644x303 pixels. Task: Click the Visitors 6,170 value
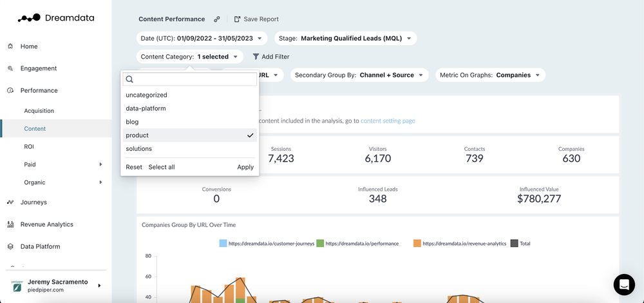378,159
